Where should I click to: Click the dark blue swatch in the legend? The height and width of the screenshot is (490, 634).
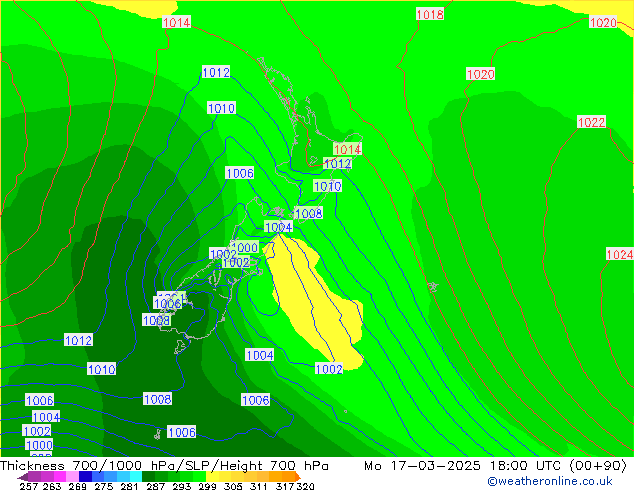pos(85,477)
